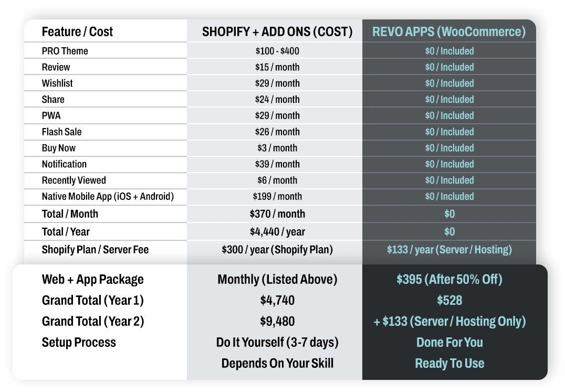Click the '$24 / month' cost

pos(277,99)
